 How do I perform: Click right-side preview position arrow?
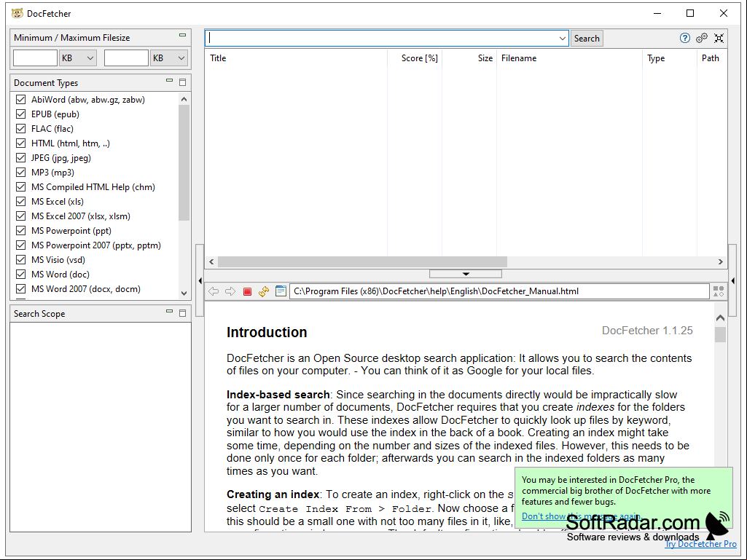pos(732,280)
